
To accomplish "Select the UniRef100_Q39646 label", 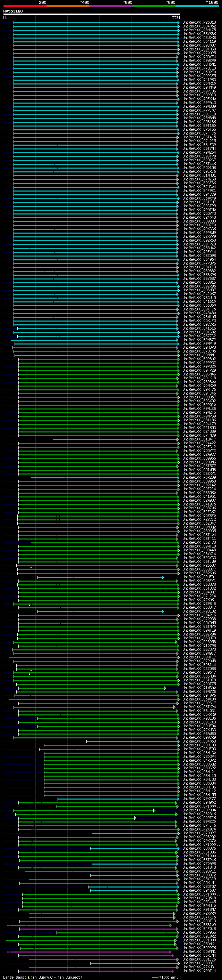I will [x=199, y=604].
